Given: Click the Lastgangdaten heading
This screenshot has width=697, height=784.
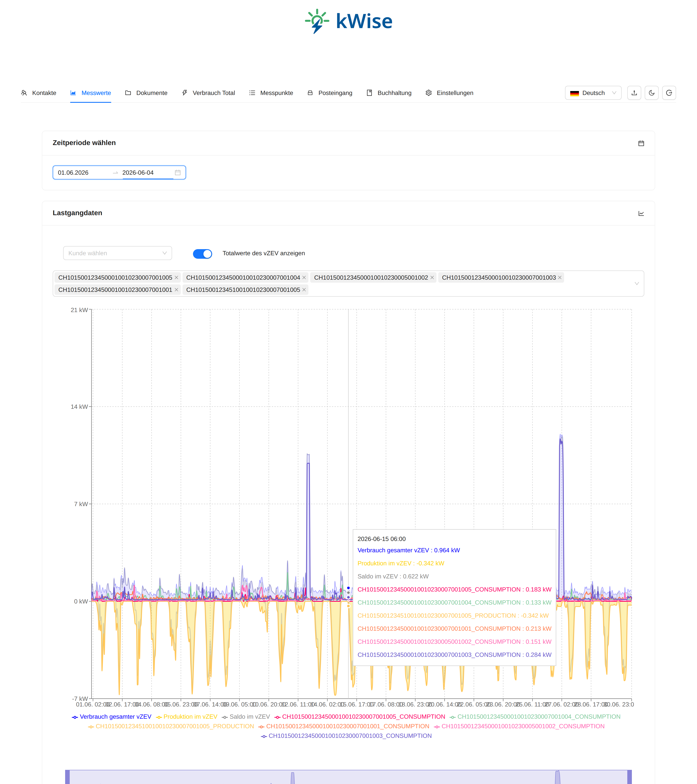Looking at the screenshot, I should click(78, 213).
